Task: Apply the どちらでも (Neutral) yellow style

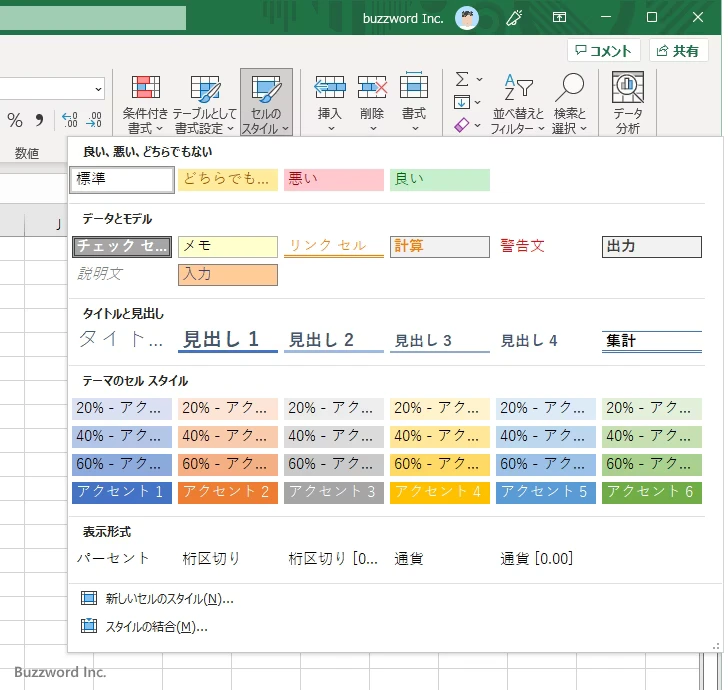Action: tap(228, 180)
